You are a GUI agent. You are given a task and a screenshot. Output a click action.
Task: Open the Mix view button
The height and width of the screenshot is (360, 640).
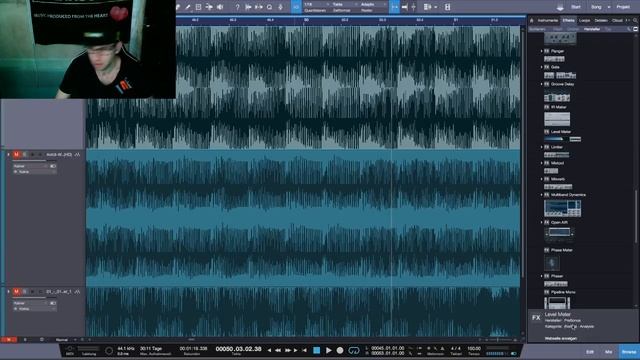coord(609,352)
